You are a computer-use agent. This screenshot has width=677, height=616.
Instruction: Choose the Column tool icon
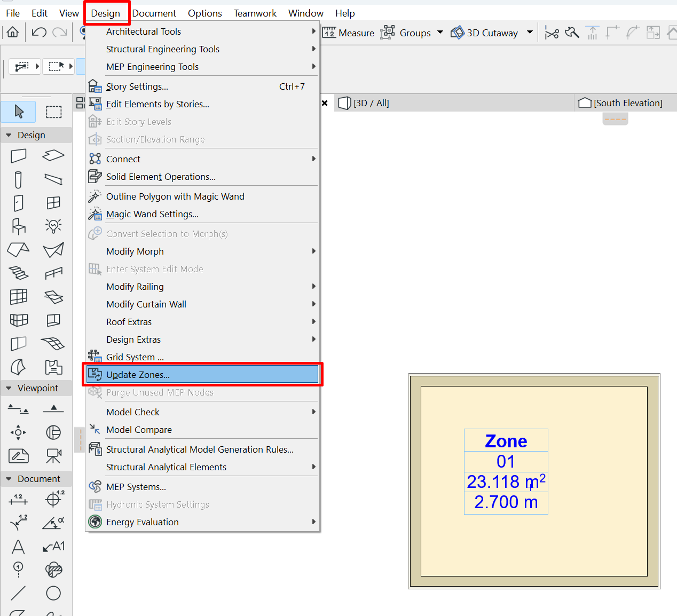[x=19, y=179]
